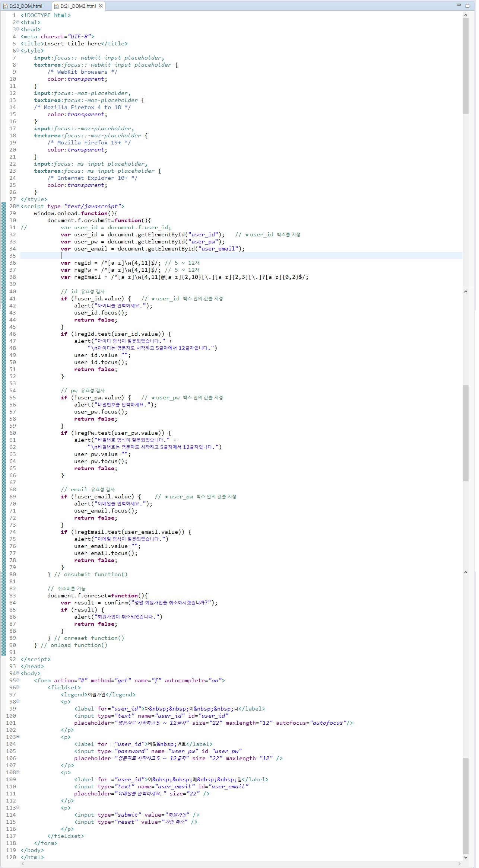
Task: Click the file icon on the Ex21_DOM2.html tab
Action: click(x=56, y=6)
